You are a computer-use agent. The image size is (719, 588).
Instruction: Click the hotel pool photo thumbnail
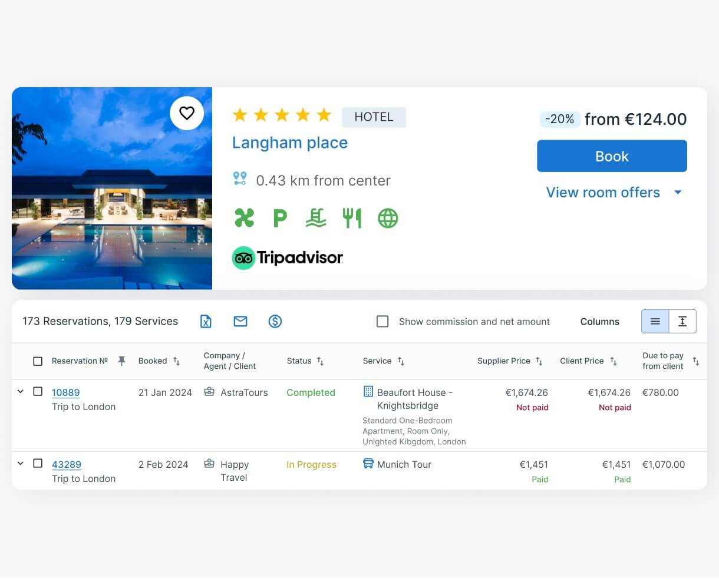click(x=112, y=212)
